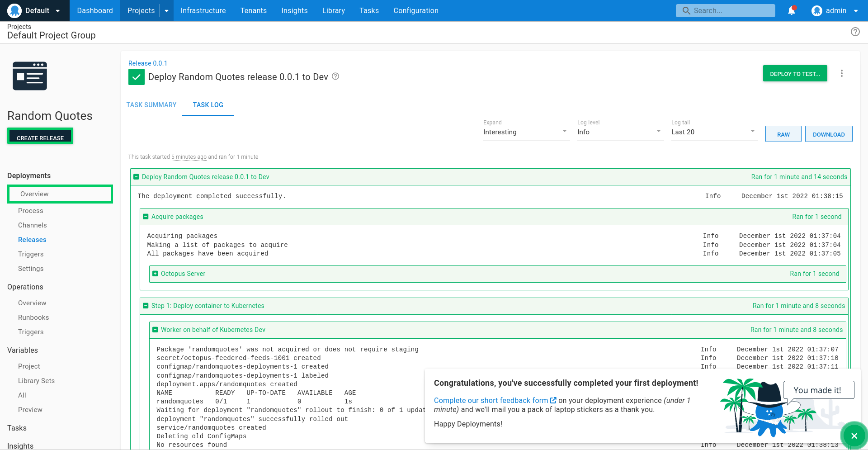
Task: Click the Download log button
Action: point(829,134)
